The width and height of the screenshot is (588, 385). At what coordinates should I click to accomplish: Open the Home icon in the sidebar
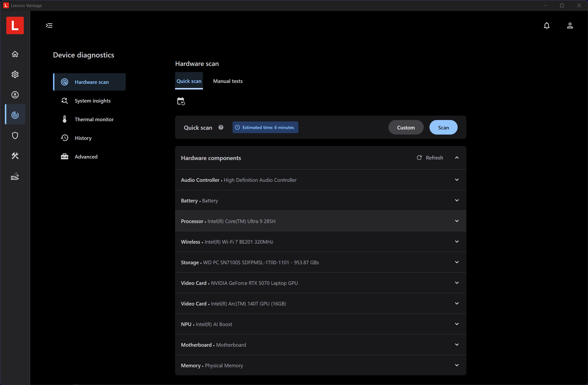pos(15,54)
